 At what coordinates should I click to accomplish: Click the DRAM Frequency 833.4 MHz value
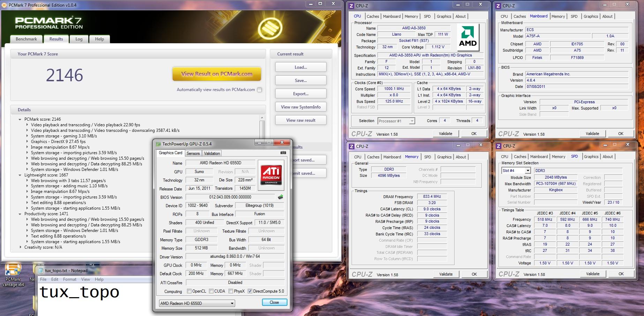[432, 196]
